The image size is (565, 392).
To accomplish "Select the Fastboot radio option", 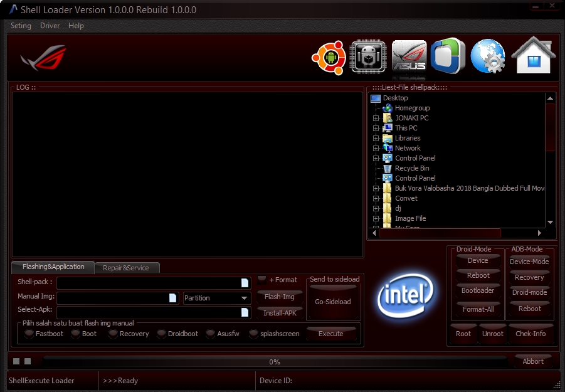I will [x=29, y=334].
